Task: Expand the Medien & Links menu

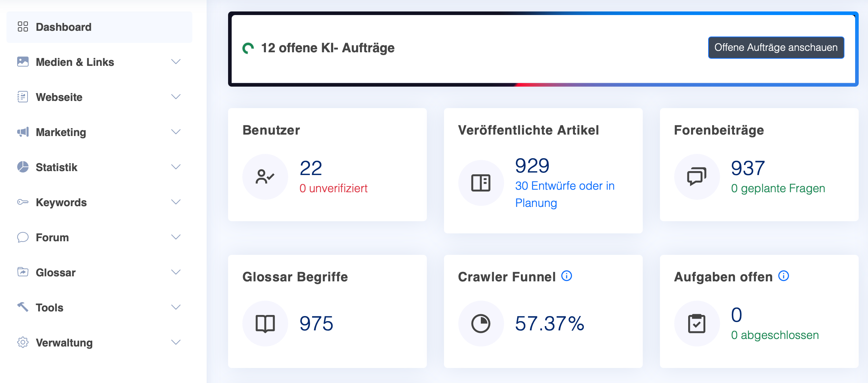Action: pos(176,62)
